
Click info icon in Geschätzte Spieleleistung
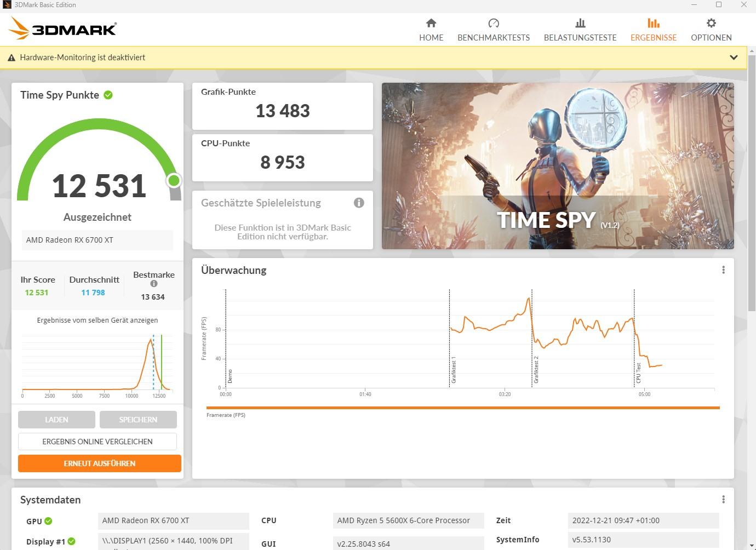pos(359,203)
